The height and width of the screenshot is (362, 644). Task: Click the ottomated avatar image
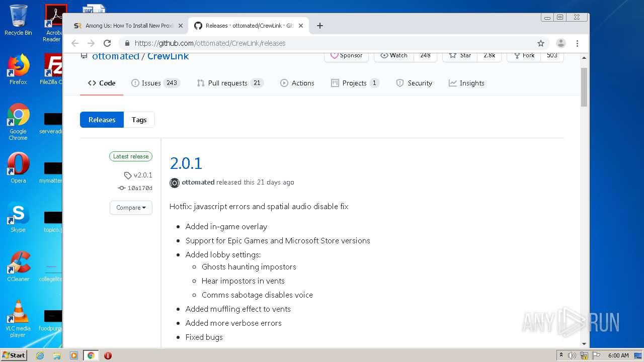coord(175,183)
